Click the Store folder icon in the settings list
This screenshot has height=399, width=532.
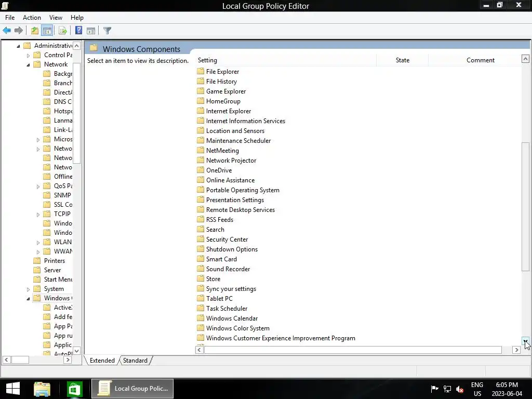201,278
